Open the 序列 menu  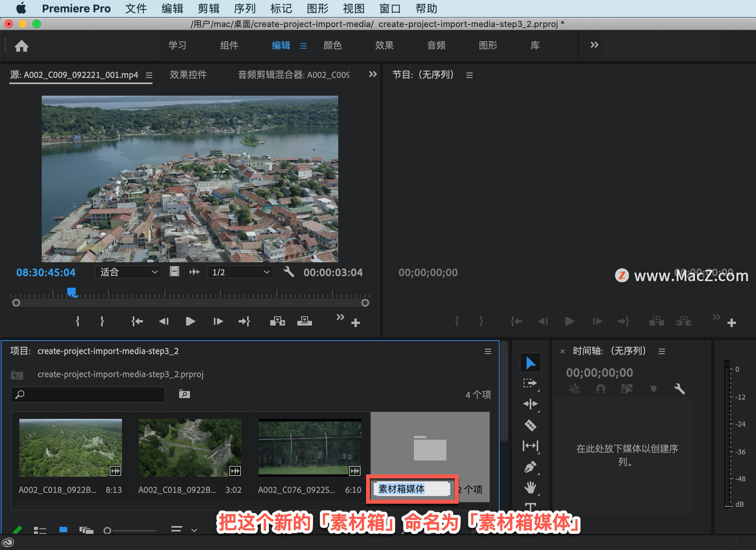[x=245, y=8]
